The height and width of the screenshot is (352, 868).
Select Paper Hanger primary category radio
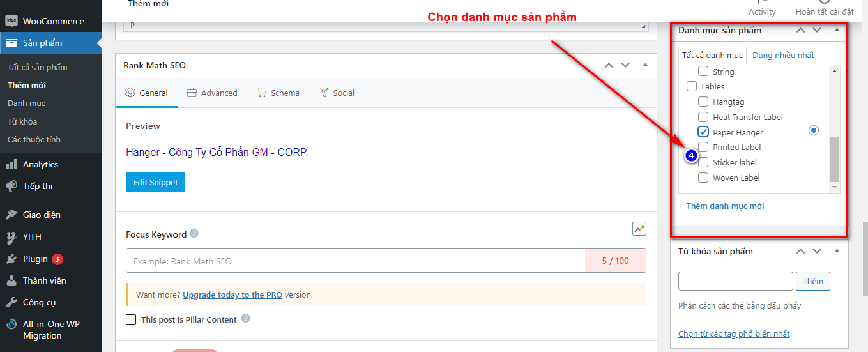point(813,130)
